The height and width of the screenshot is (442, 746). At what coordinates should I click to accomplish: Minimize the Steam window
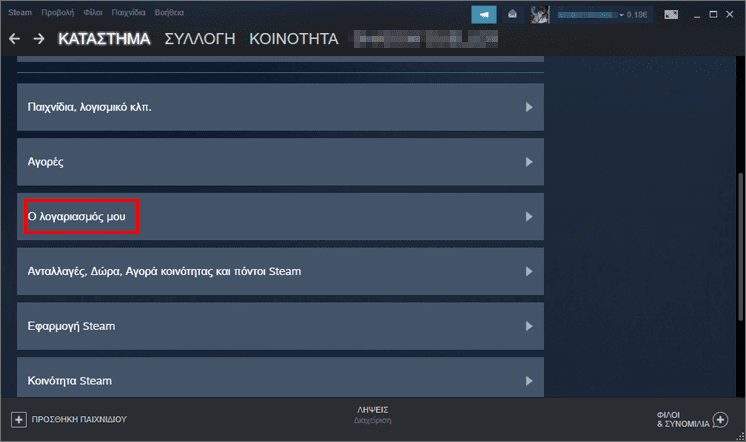point(697,15)
